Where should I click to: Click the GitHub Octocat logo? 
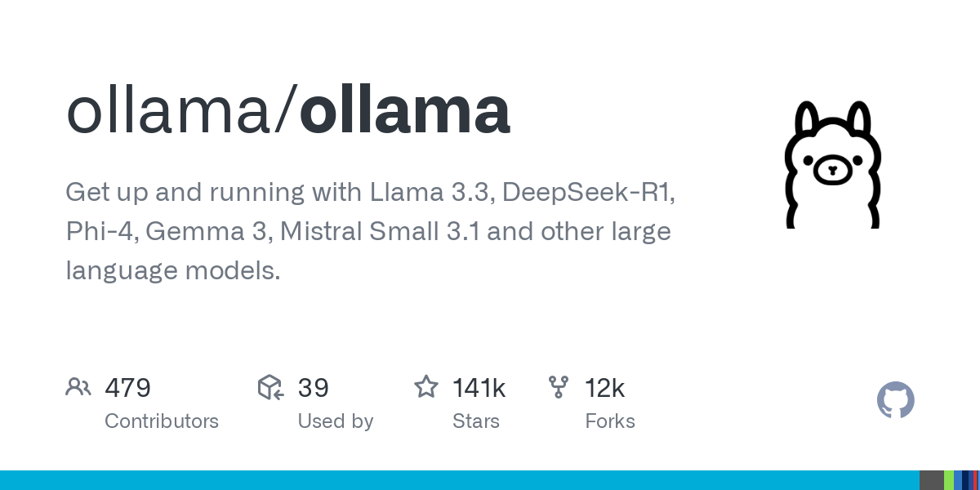click(896, 400)
